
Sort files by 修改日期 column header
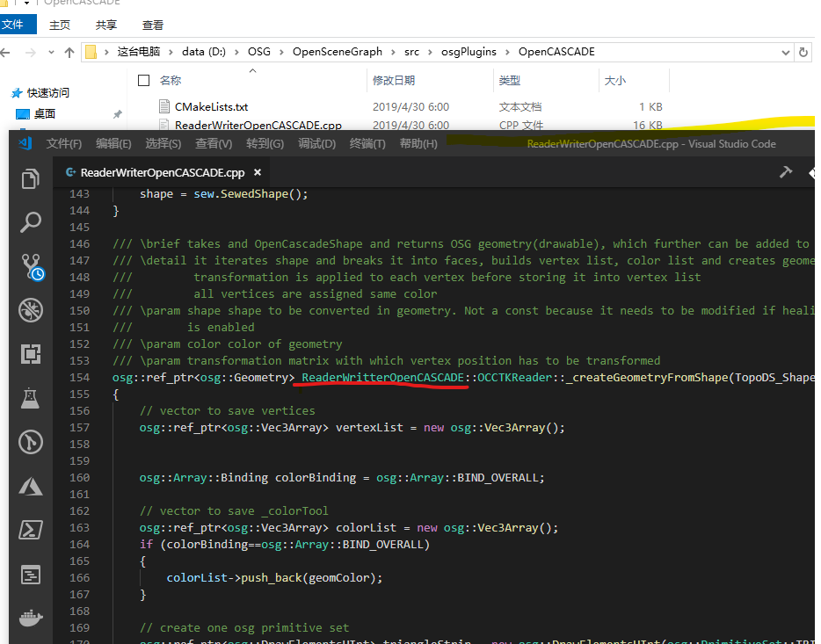(x=394, y=81)
